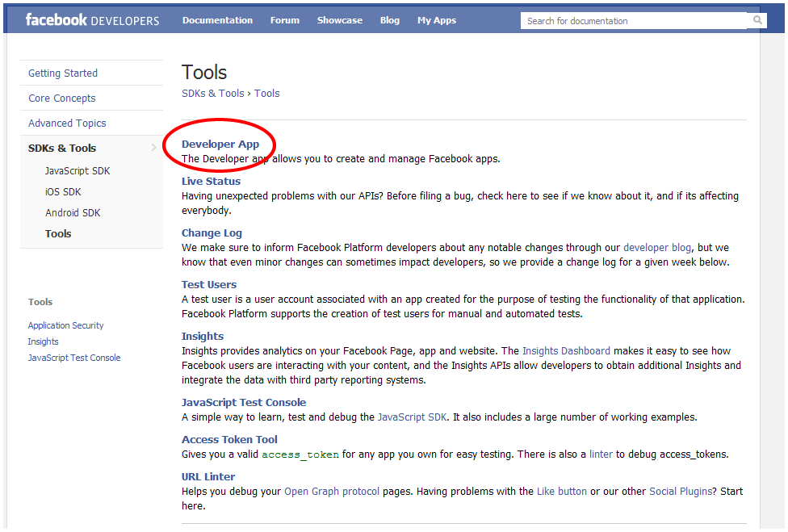This screenshot has height=532, width=788.
Task: Open the Android SDK page
Action: (x=73, y=212)
